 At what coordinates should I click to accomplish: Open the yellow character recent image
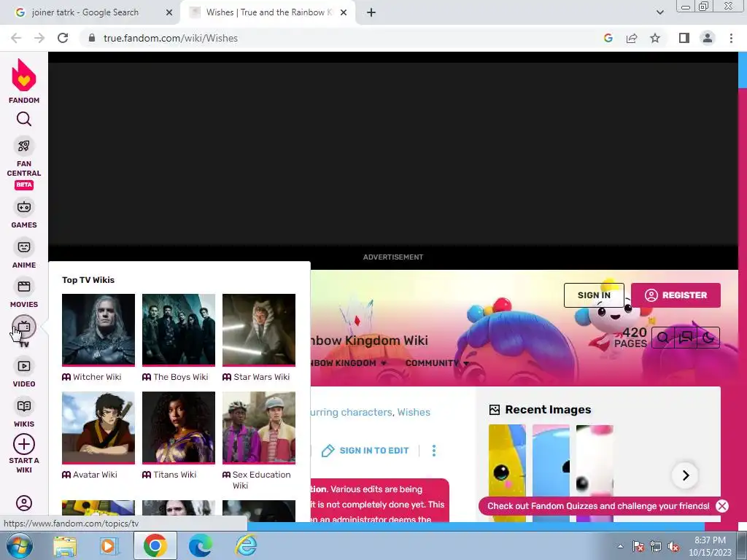click(x=508, y=472)
